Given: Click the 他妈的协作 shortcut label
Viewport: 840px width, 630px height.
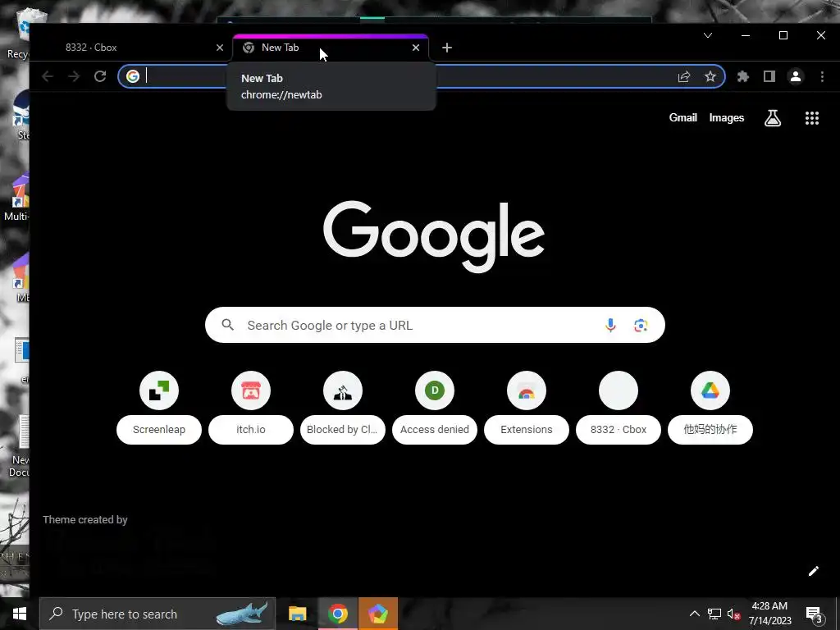Looking at the screenshot, I should pyautogui.click(x=710, y=430).
